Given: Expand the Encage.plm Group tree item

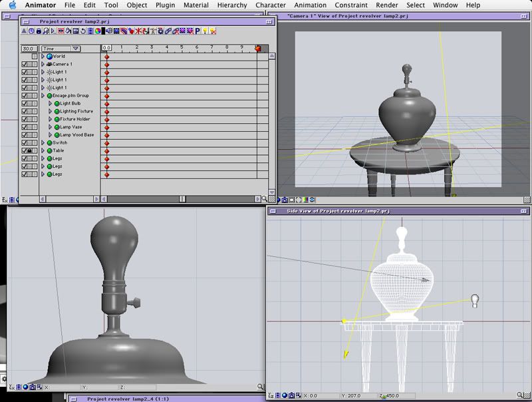Looking at the screenshot, I should pos(43,95).
